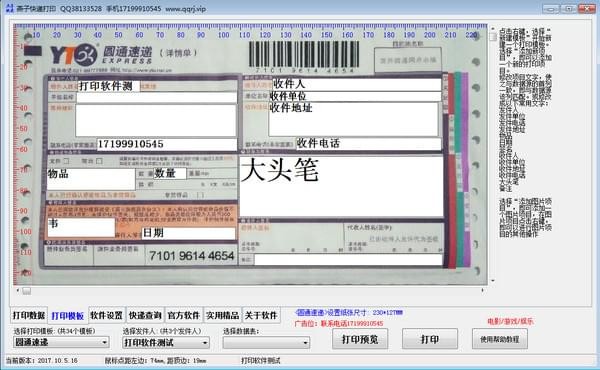Select the 收件地址 field on the template
The width and height of the screenshot is (600, 370).
click(353, 119)
